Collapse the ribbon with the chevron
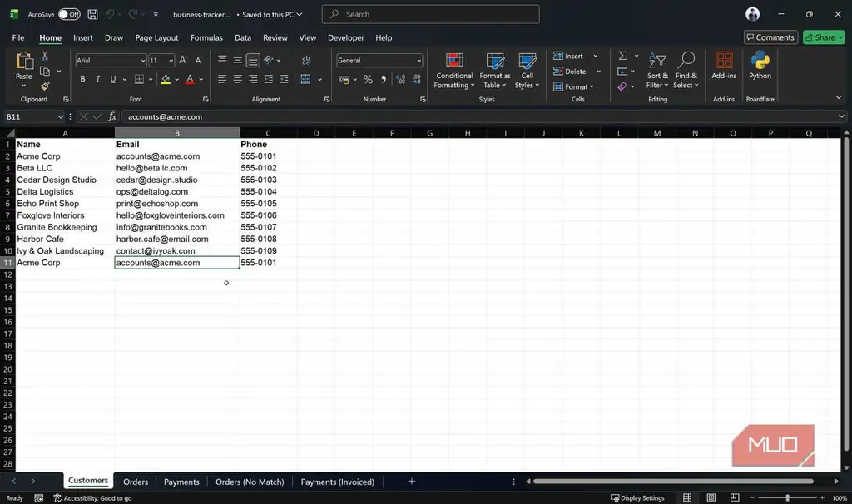Viewport: 852px width, 504px height. tap(839, 97)
